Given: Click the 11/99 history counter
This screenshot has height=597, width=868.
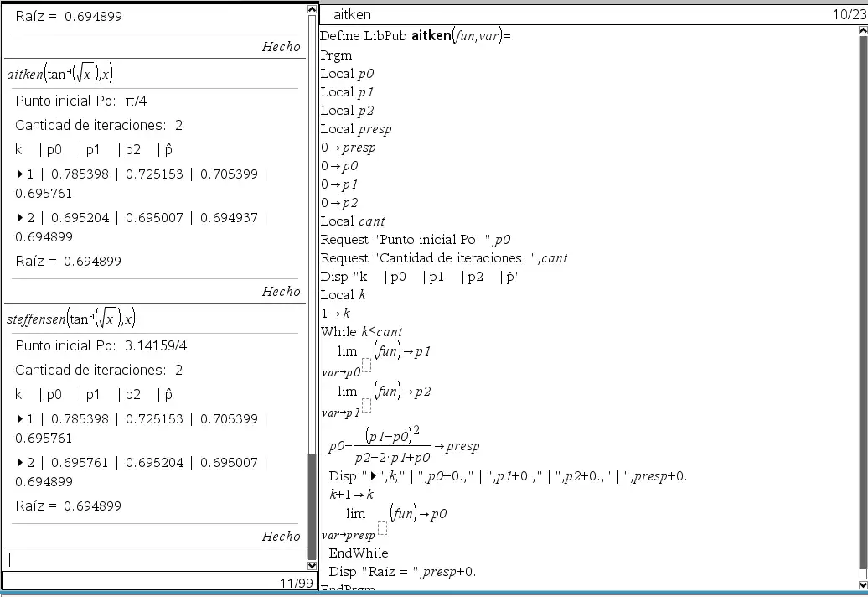Looking at the screenshot, I should pyautogui.click(x=296, y=583).
